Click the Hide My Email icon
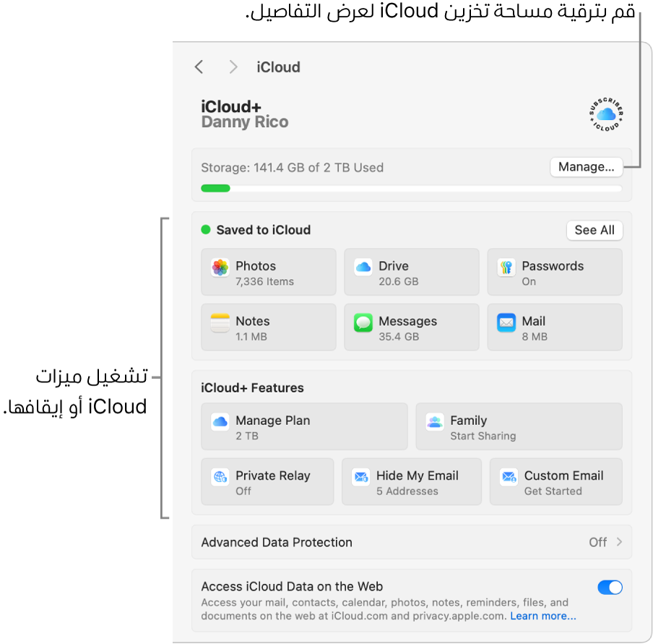Viewport: 653px width, 644px height. coord(360,477)
